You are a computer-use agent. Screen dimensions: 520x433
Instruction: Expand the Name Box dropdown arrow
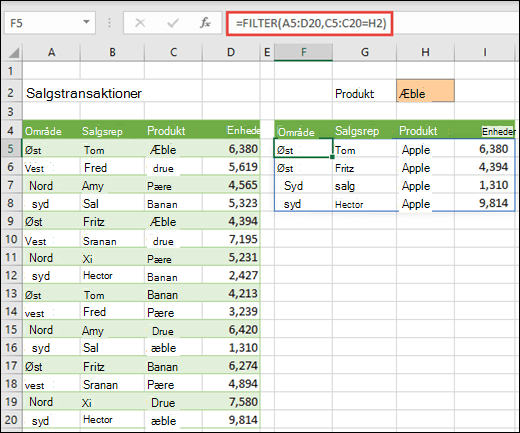click(x=86, y=22)
